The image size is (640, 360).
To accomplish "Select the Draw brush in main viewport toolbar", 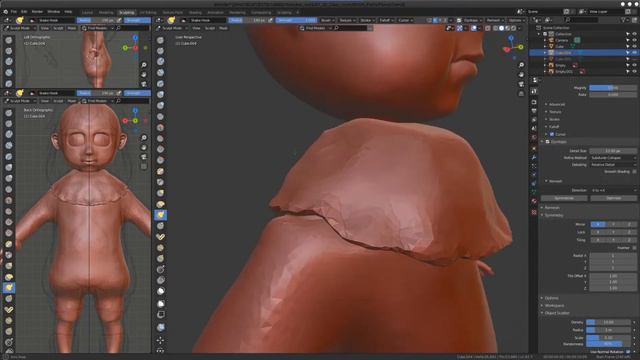I will click(160, 40).
